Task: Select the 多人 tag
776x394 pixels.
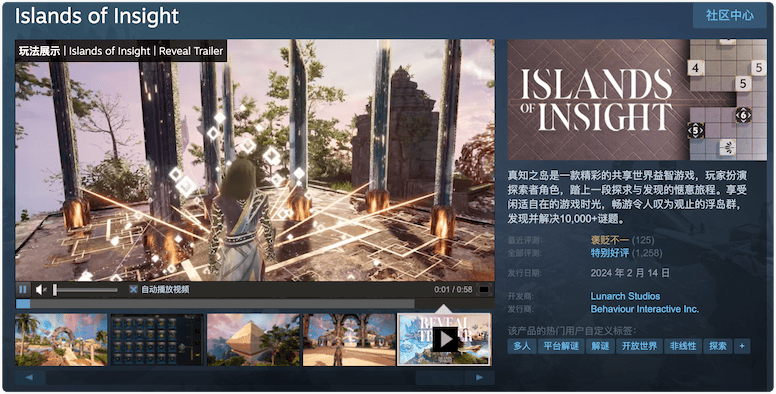Action: pos(522,346)
